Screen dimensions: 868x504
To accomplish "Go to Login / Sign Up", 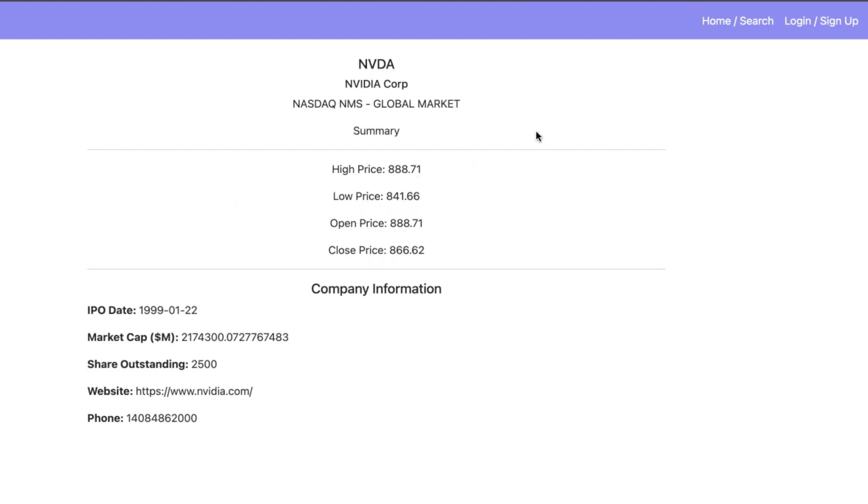I will coord(821,21).
